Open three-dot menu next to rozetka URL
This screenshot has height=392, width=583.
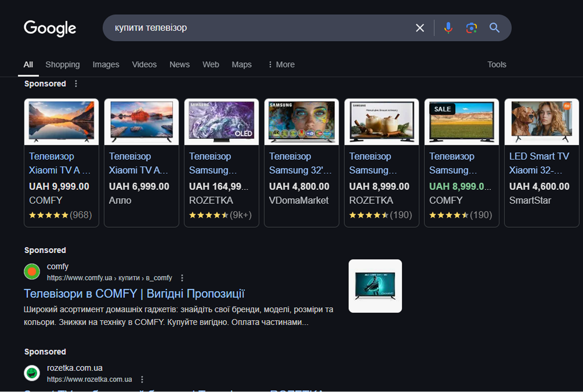(x=142, y=379)
